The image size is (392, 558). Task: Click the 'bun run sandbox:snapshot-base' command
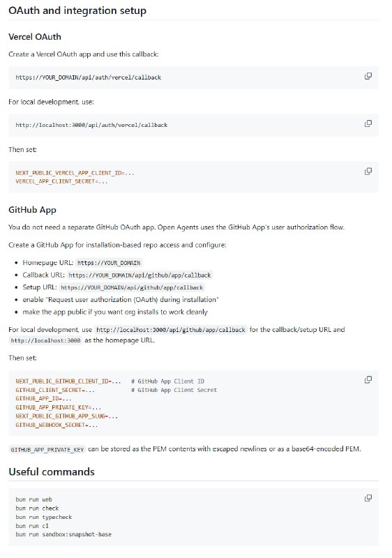click(63, 534)
